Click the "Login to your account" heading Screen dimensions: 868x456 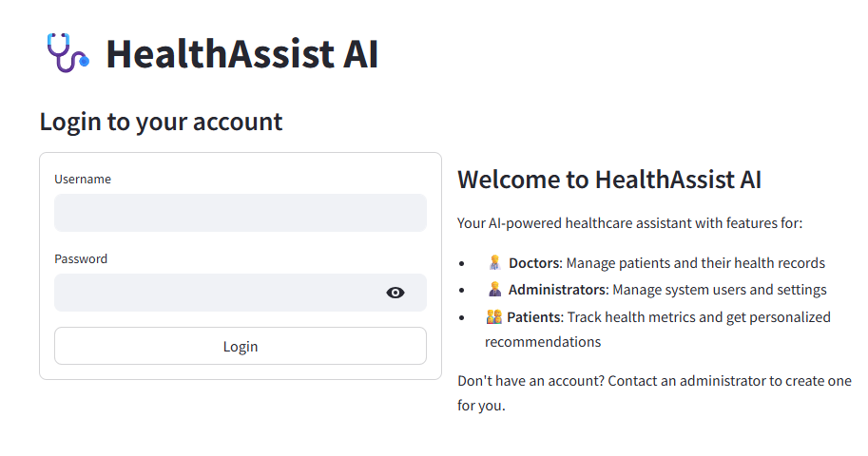[x=161, y=122]
